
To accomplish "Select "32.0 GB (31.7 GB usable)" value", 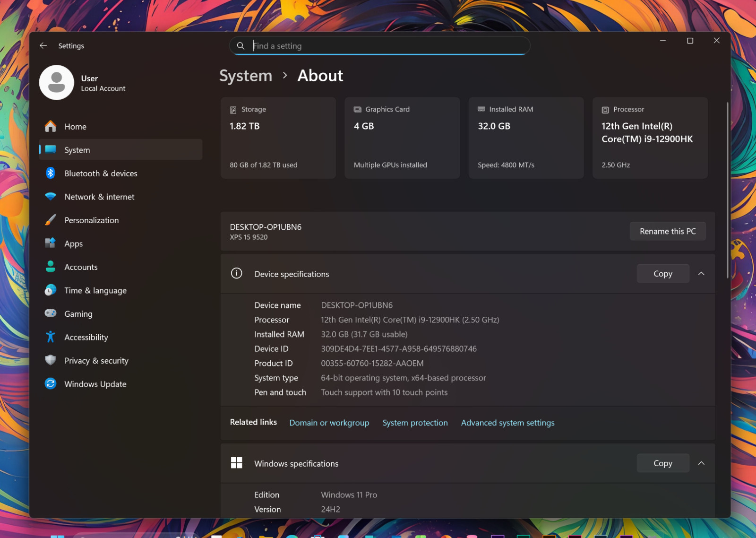I will tap(364, 334).
